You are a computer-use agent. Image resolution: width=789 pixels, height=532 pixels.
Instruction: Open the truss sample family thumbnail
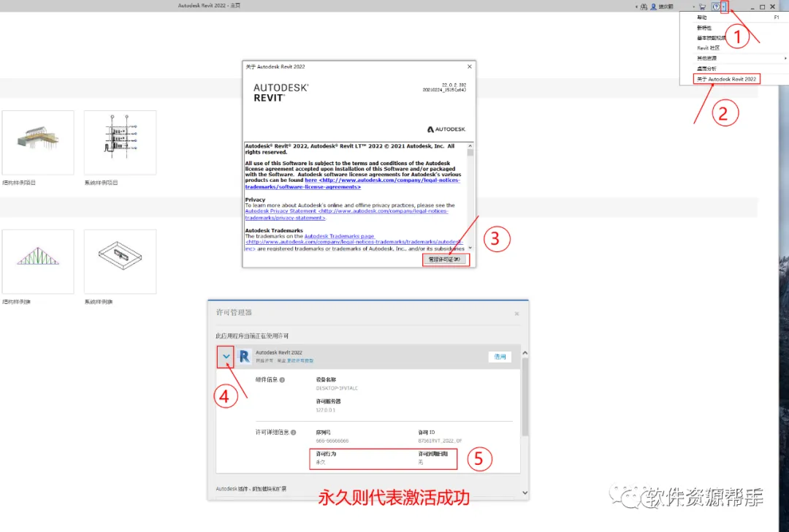tap(38, 262)
